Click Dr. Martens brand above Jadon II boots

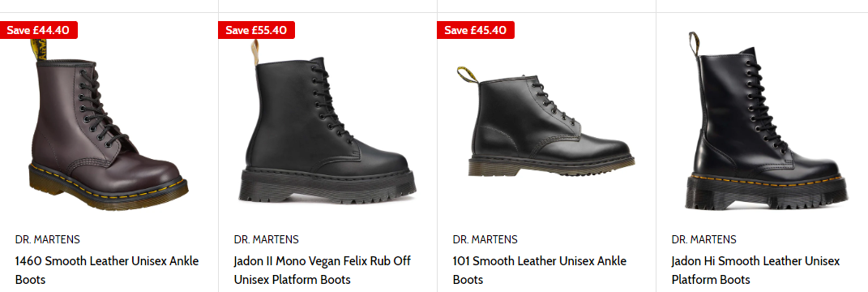267,239
